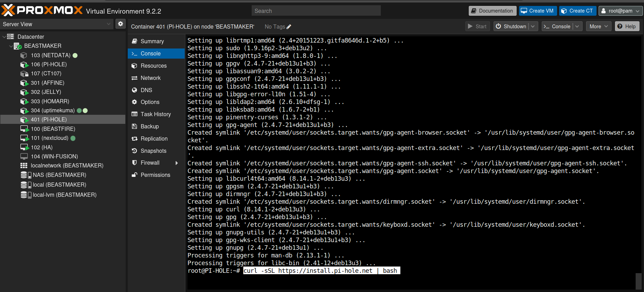
Task: Click the Resources cube icon
Action: click(134, 66)
